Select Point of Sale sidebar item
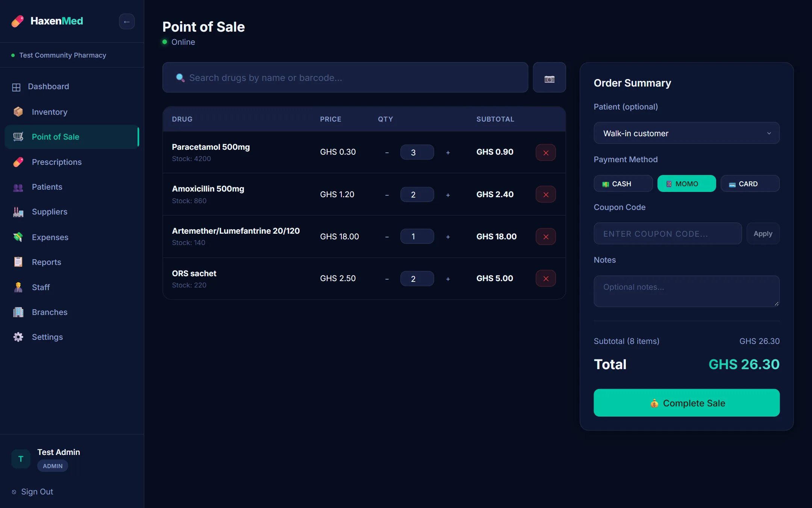This screenshot has height=508, width=812. pos(72,137)
